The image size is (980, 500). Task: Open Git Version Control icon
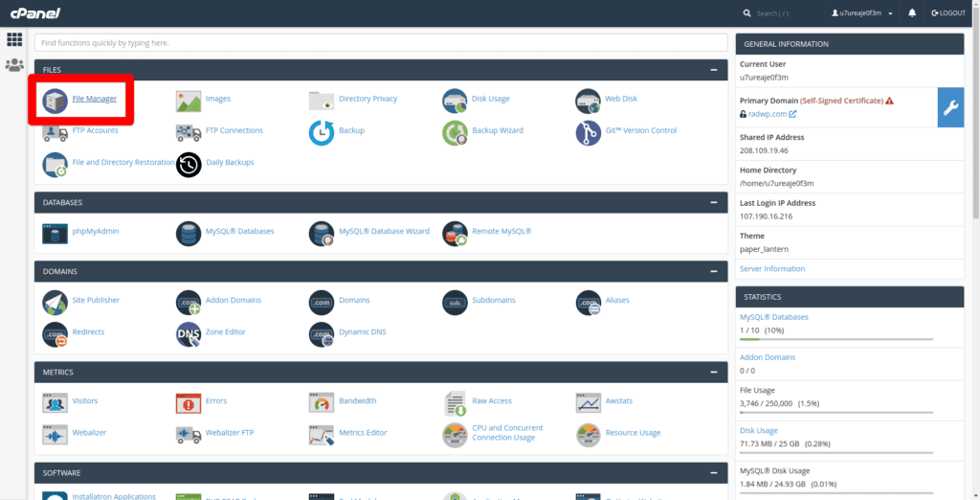pyautogui.click(x=588, y=131)
